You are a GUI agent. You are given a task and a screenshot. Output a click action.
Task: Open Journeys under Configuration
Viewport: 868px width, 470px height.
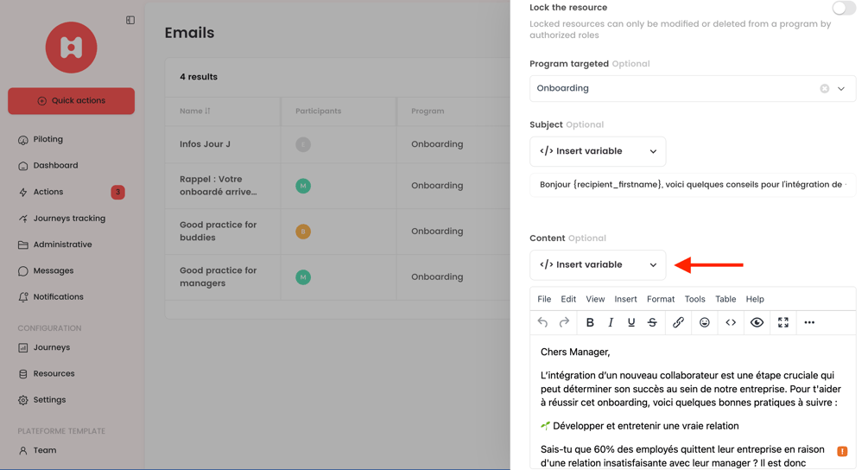pos(52,347)
